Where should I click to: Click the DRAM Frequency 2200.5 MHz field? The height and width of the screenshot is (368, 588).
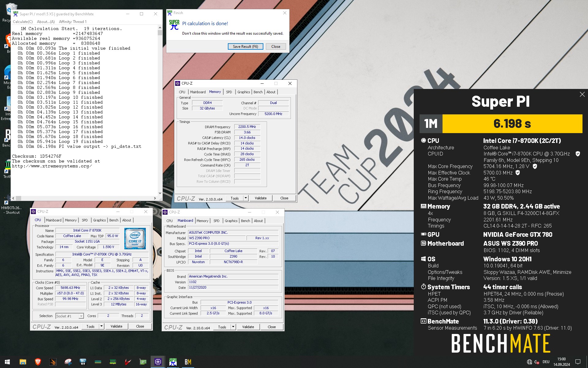[247, 127]
